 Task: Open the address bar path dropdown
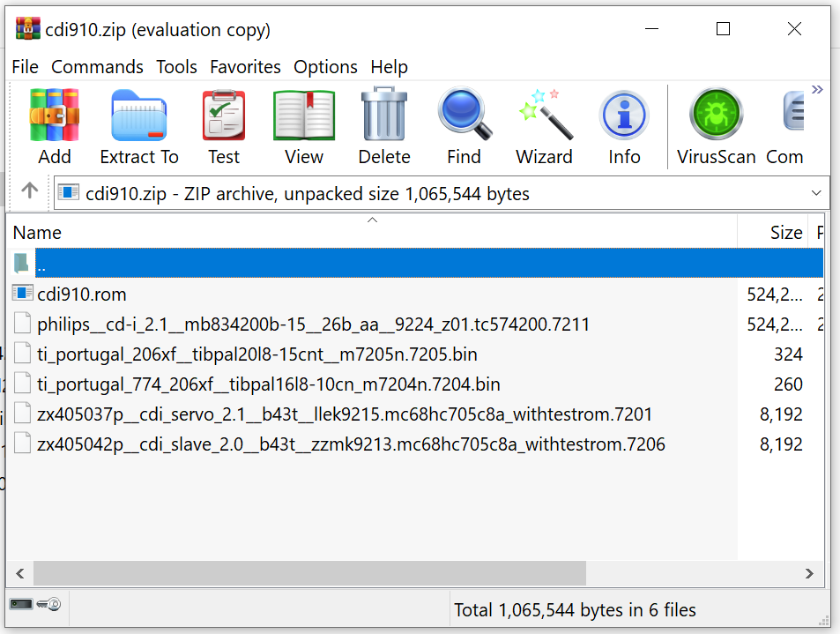click(x=816, y=193)
